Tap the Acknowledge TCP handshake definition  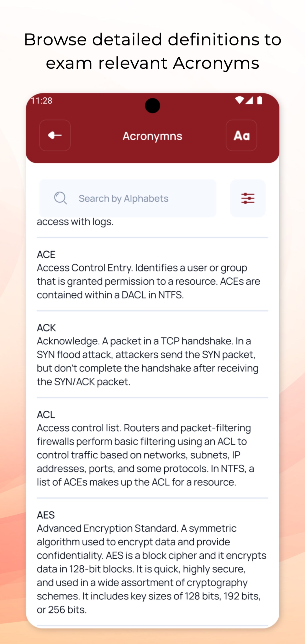147,361
